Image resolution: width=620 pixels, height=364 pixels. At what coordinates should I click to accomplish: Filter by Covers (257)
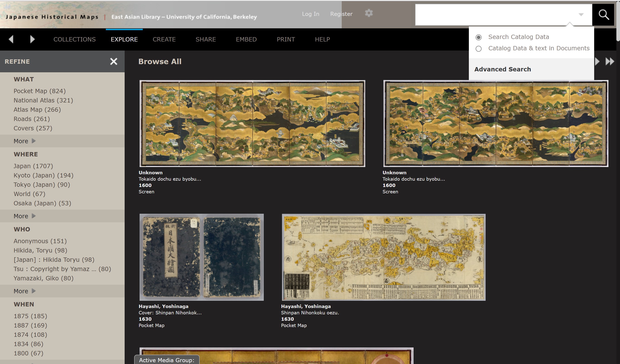[x=33, y=128]
